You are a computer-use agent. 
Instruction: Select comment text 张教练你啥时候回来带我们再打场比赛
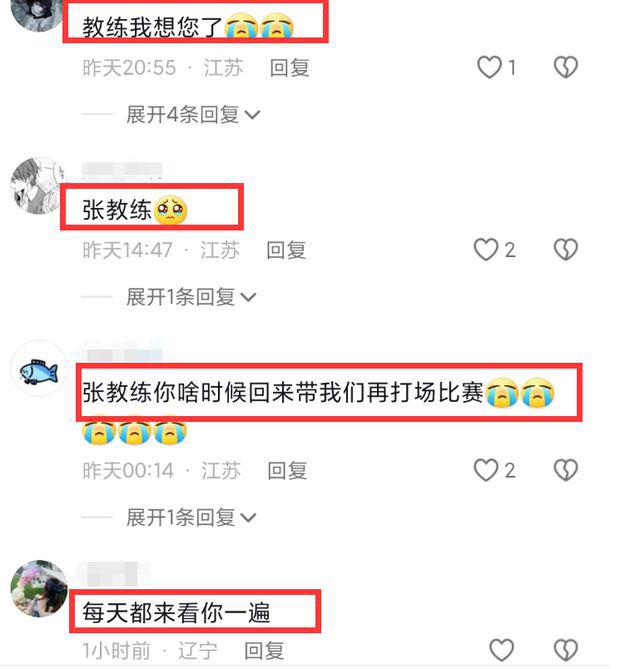click(282, 392)
